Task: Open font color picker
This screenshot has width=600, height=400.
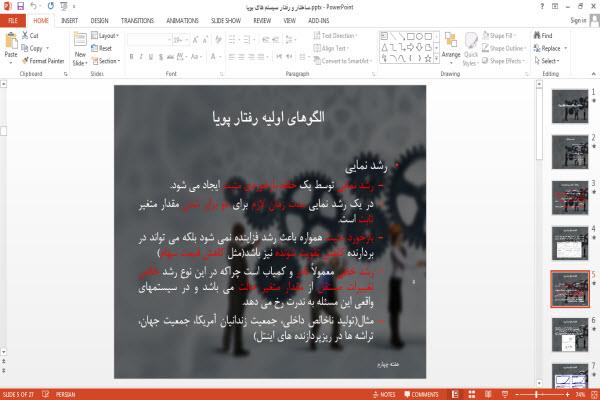Action: 214,57
